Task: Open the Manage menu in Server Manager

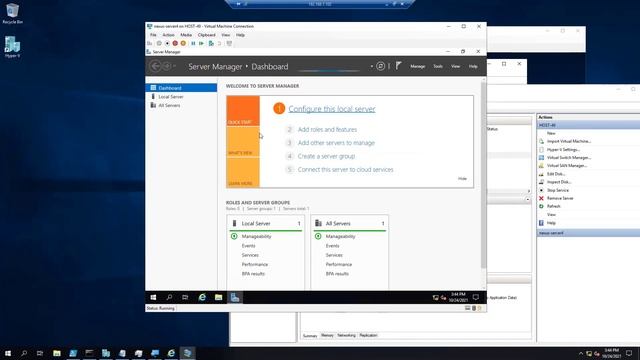Action: click(x=418, y=66)
